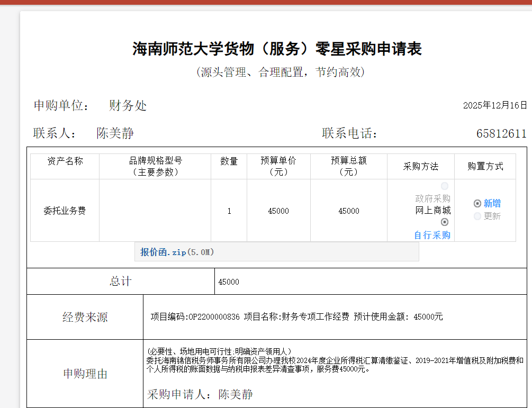The width and height of the screenshot is (532, 408).
Task: Click the empty 品牌规格型号 cell
Action: pyautogui.click(x=155, y=211)
